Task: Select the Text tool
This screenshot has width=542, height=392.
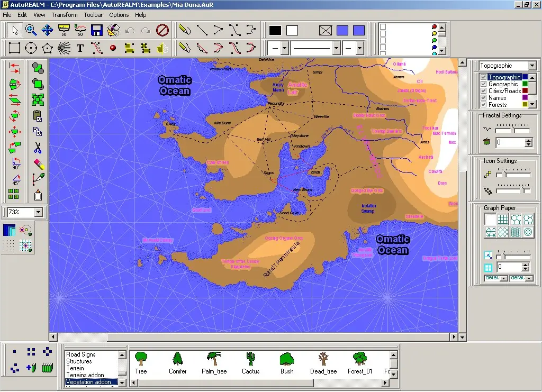Action: pyautogui.click(x=80, y=48)
